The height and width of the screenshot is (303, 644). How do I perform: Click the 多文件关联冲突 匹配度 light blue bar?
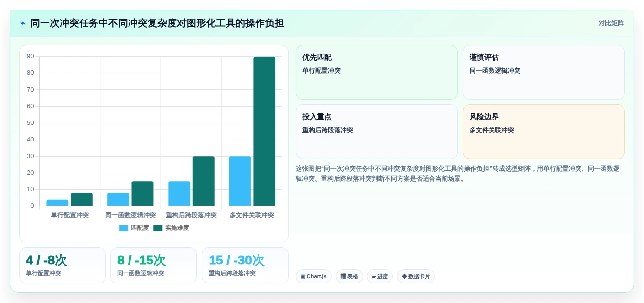point(240,181)
